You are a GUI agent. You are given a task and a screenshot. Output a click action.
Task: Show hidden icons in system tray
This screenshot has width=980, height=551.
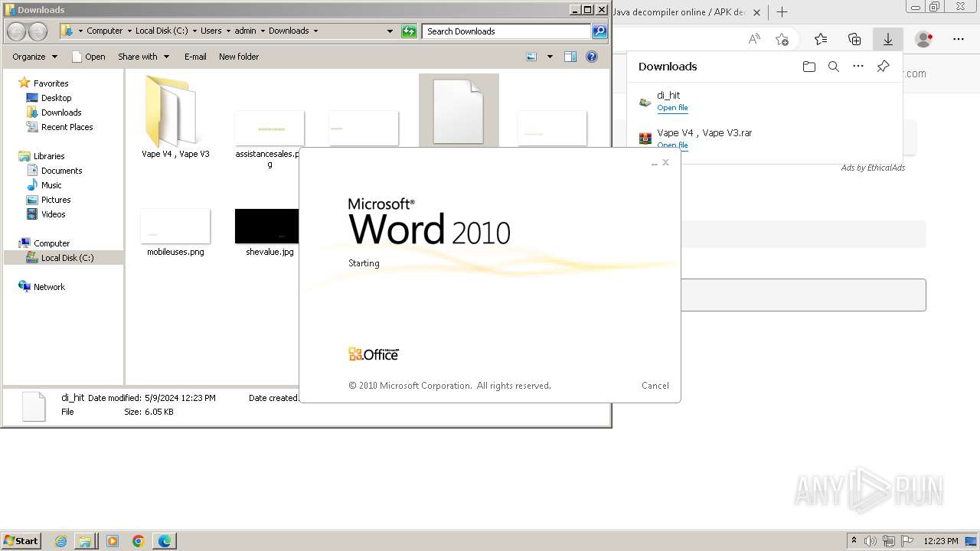coord(854,541)
